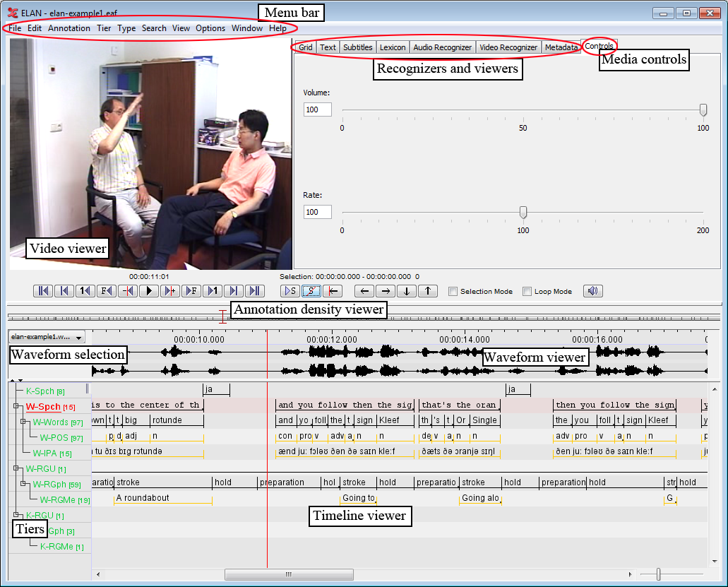Step one frame forward with the F button
Screen dimensions: 728x587
(191, 290)
